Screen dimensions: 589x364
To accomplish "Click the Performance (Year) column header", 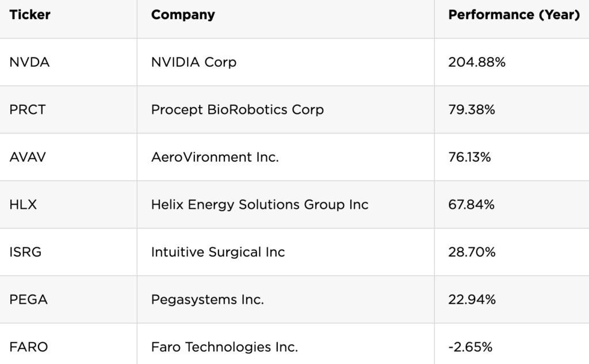I will [x=514, y=14].
